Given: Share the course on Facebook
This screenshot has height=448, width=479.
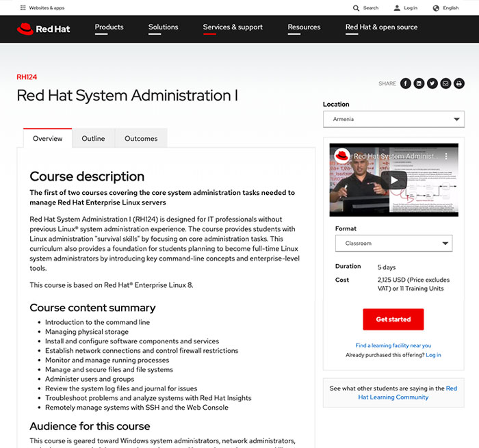Looking at the screenshot, I should click(405, 83).
